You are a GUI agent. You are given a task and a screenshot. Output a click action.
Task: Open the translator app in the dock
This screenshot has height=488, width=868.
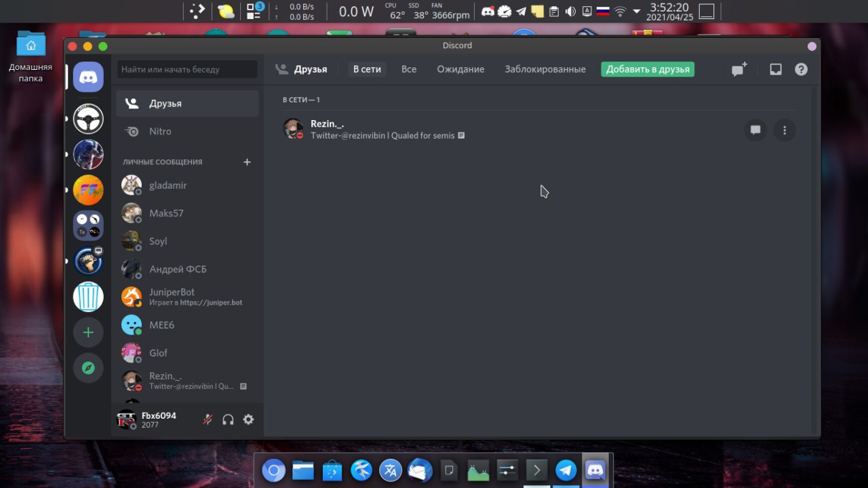click(x=391, y=470)
